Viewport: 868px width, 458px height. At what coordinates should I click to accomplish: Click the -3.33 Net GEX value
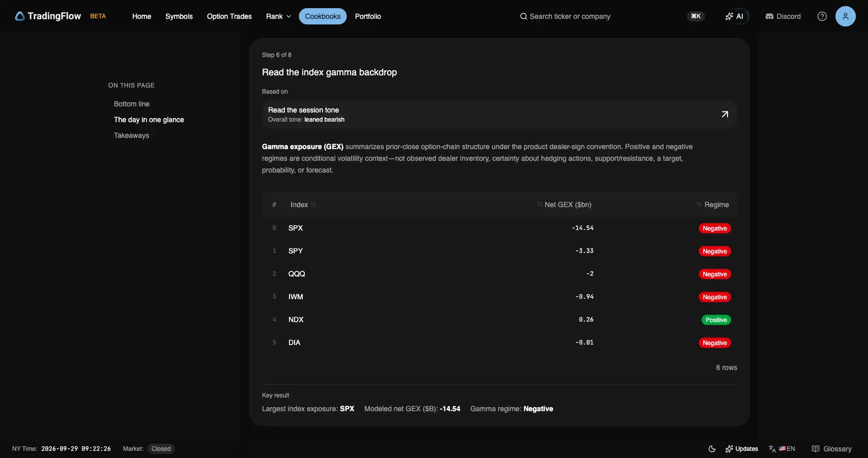tap(585, 251)
